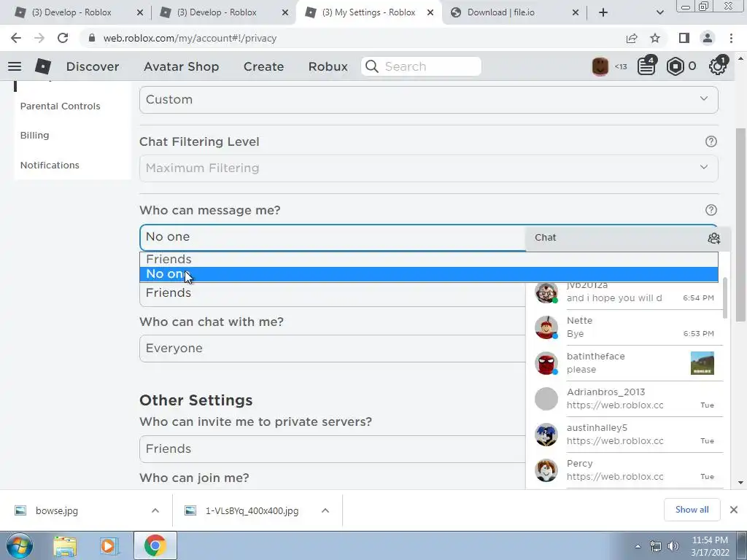Open the Avatar Shop nav item

tap(182, 66)
